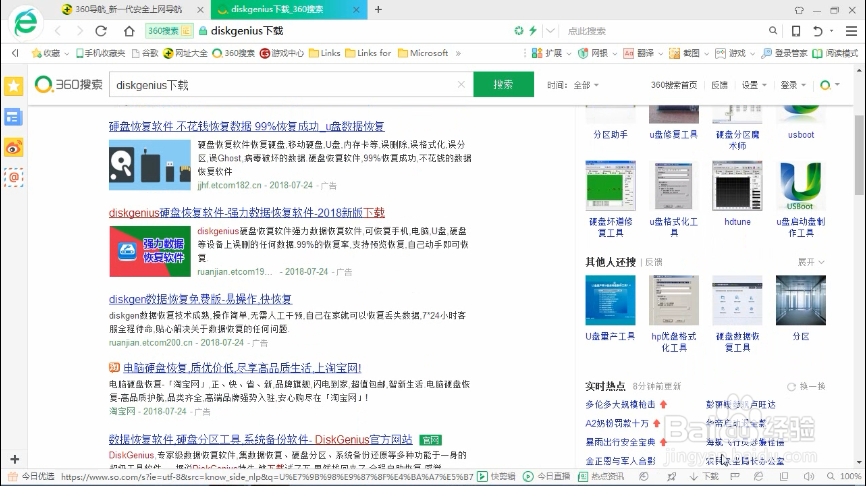866x486 pixels.
Task: Open the 登录 login dropdown
Action: coord(793,85)
